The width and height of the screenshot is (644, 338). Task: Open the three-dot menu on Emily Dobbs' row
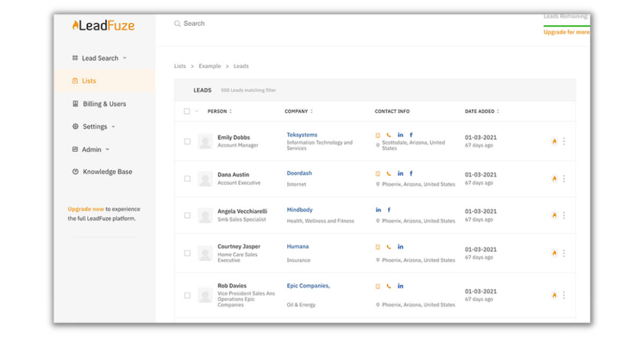coord(564,141)
